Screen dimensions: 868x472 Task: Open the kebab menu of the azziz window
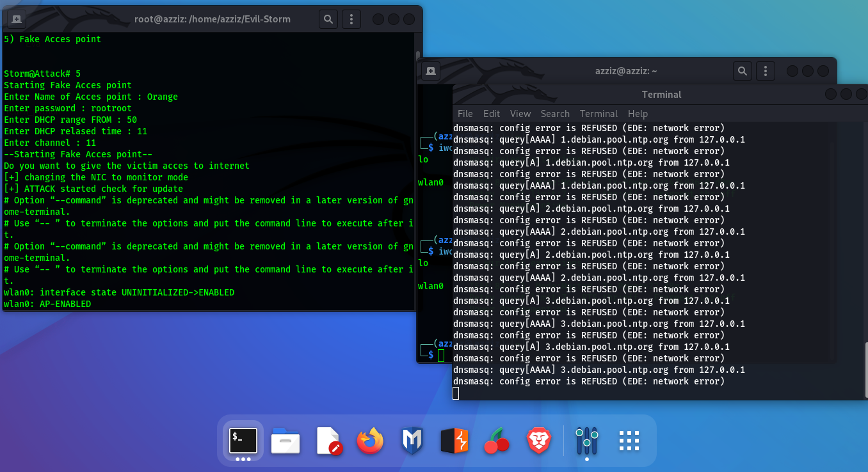(x=766, y=70)
